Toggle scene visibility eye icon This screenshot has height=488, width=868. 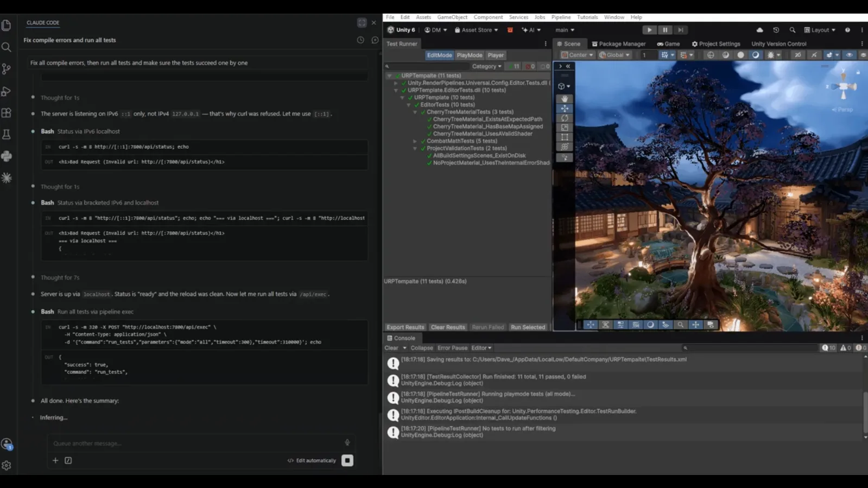pos(849,55)
